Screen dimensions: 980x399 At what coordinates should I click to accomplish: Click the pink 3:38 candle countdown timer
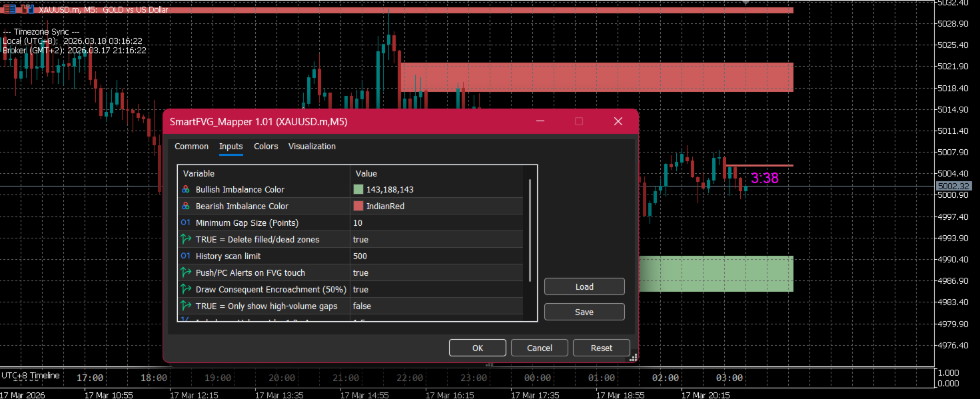765,179
